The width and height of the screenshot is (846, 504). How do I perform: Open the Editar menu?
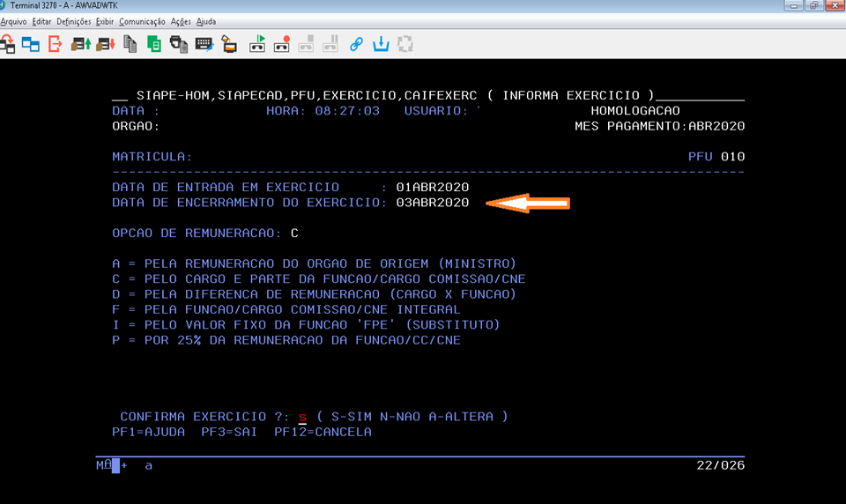[x=41, y=21]
